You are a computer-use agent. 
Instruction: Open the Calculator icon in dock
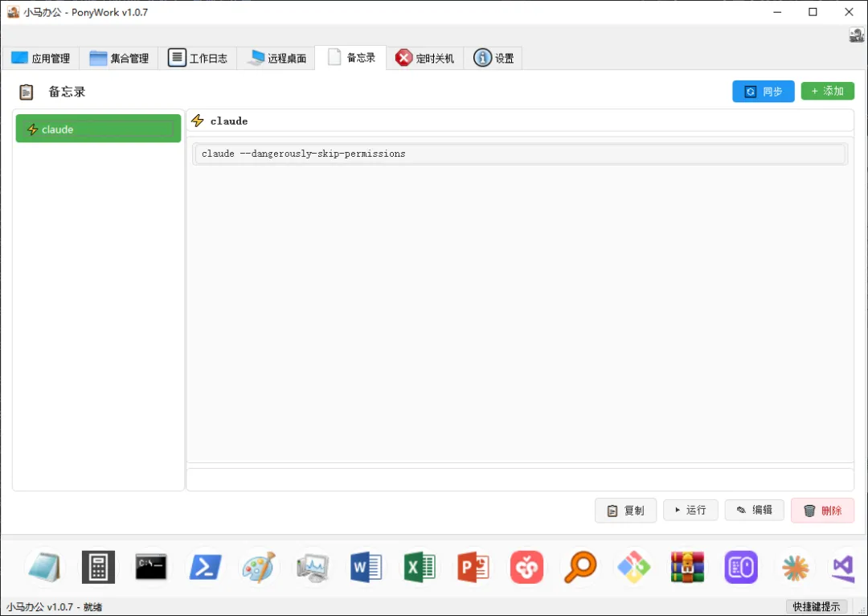[x=98, y=567]
